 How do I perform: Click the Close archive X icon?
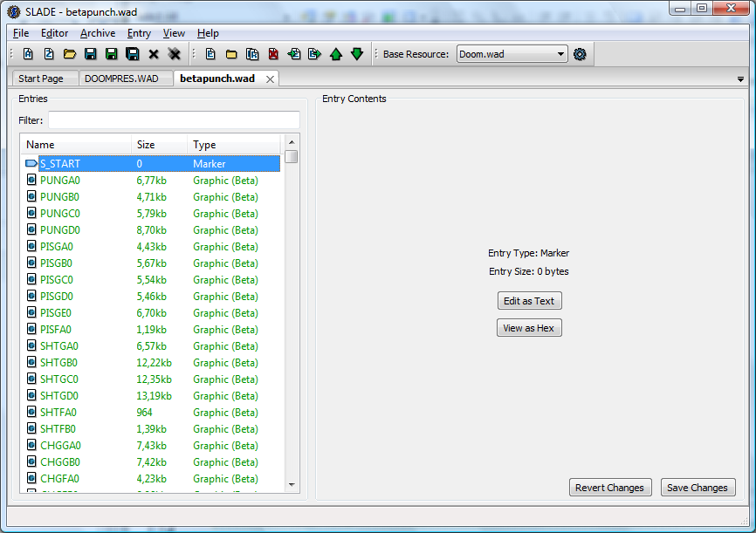coord(154,54)
